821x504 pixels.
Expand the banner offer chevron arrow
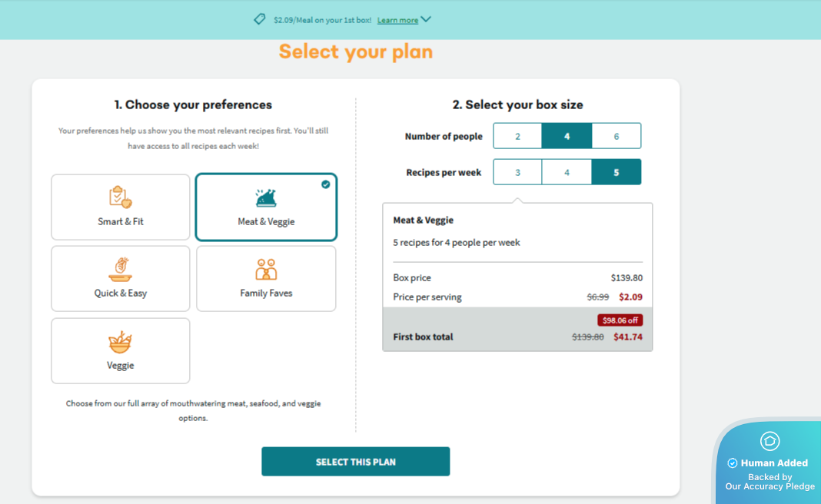(426, 19)
